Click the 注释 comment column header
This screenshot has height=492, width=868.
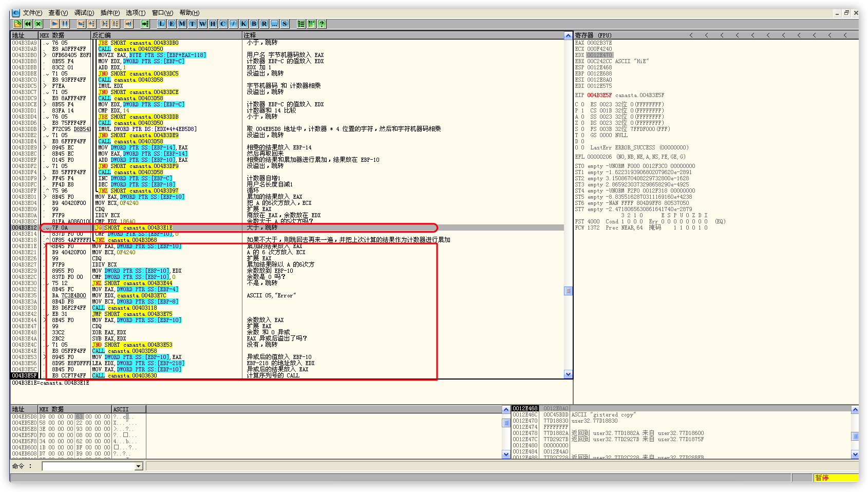pyautogui.click(x=250, y=35)
